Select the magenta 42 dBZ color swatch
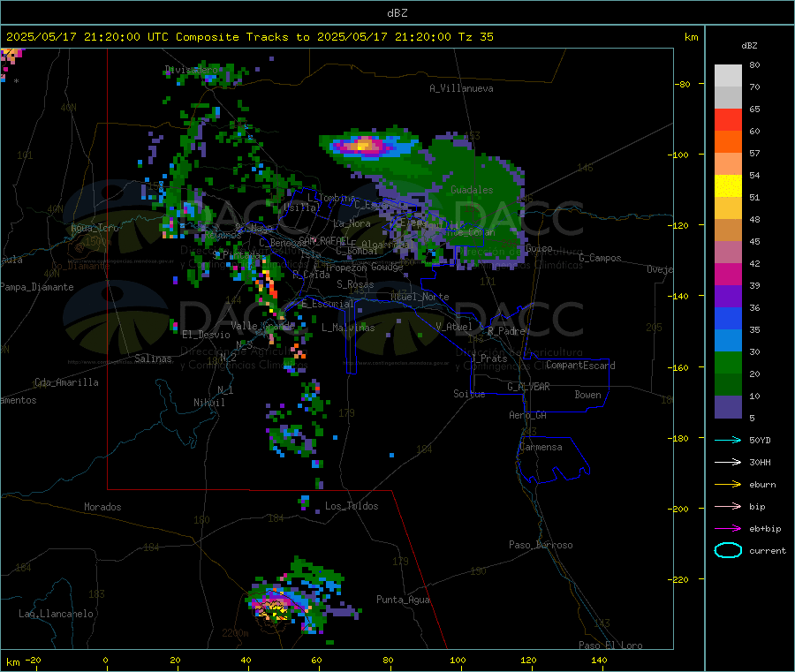795x672 pixels. 728,274
